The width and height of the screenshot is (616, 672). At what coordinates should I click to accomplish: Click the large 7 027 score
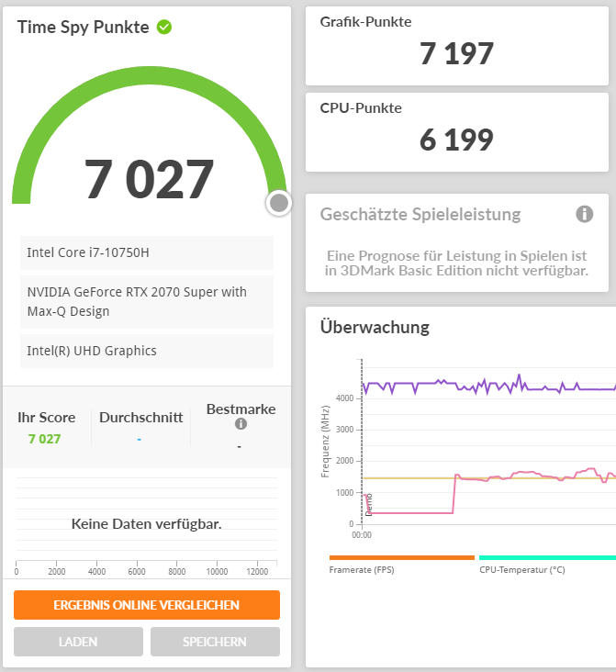pos(149,179)
